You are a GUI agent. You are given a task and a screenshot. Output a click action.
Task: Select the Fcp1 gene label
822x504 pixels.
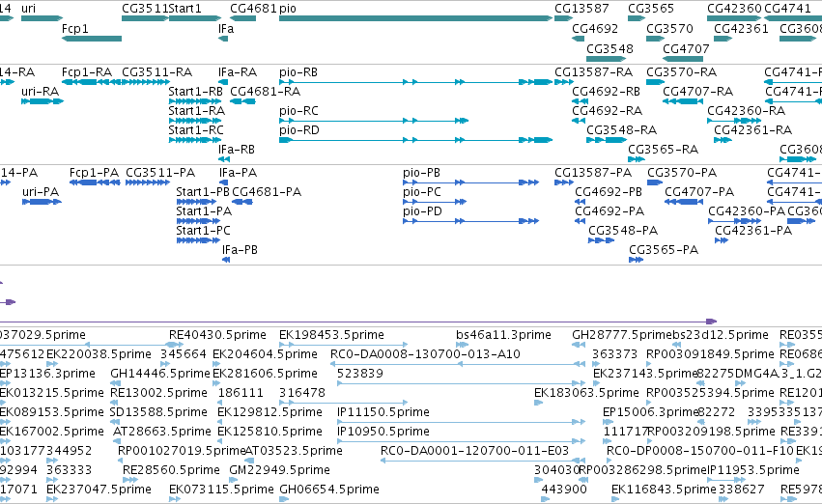tap(75, 29)
